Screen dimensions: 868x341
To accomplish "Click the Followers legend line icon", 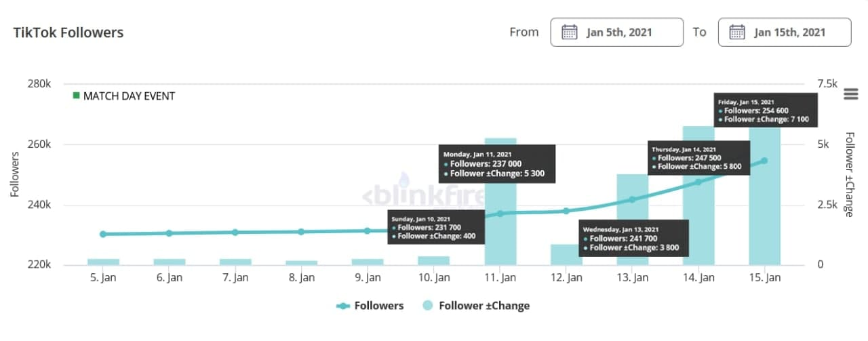I will (343, 306).
